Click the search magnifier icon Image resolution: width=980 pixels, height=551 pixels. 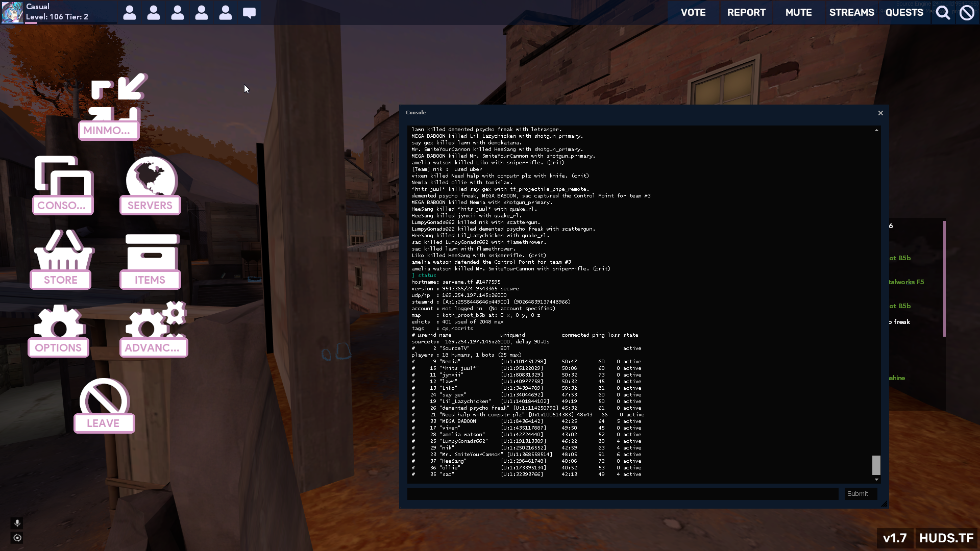pyautogui.click(x=943, y=12)
